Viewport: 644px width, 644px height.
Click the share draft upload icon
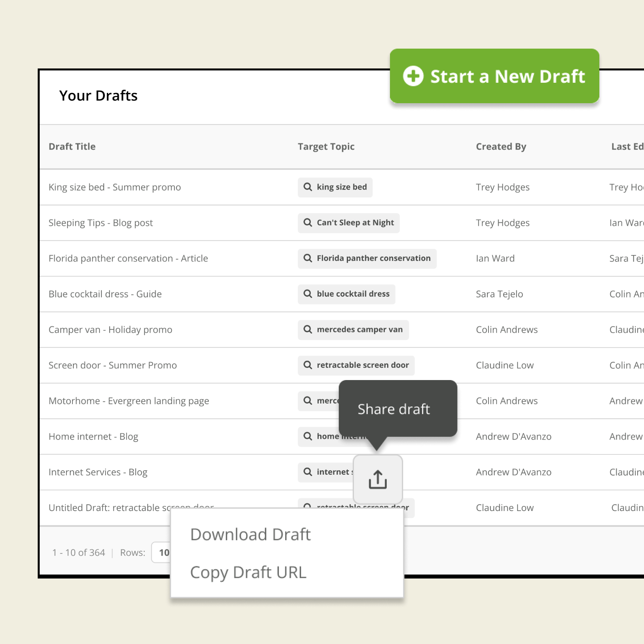pyautogui.click(x=378, y=479)
